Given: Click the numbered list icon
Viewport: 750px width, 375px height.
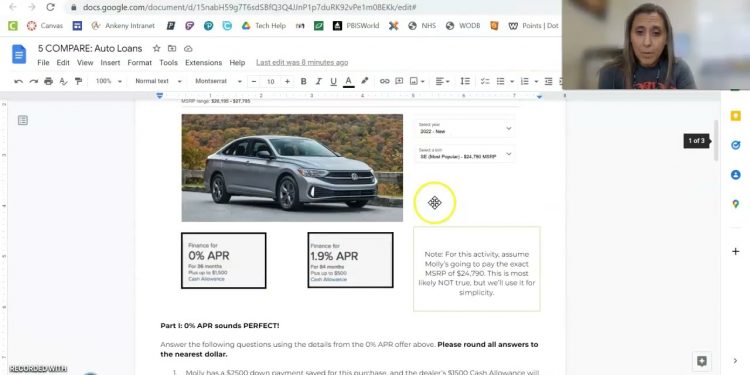Looking at the screenshot, I should [x=525, y=81].
